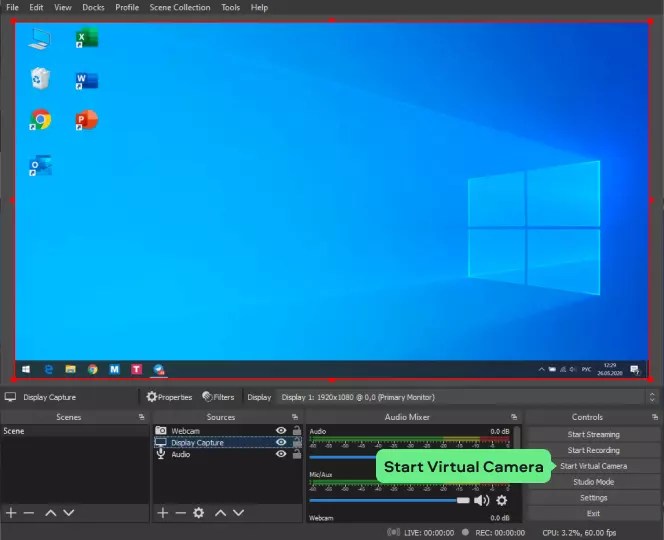Click Start Virtual Camera in Controls
The image size is (664, 540).
(x=593, y=466)
